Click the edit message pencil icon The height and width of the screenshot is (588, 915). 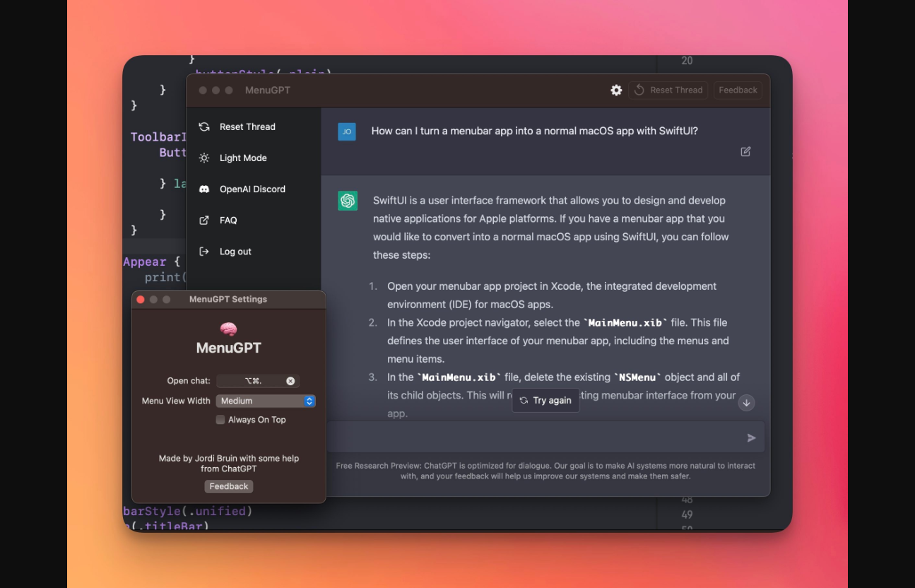[745, 151]
